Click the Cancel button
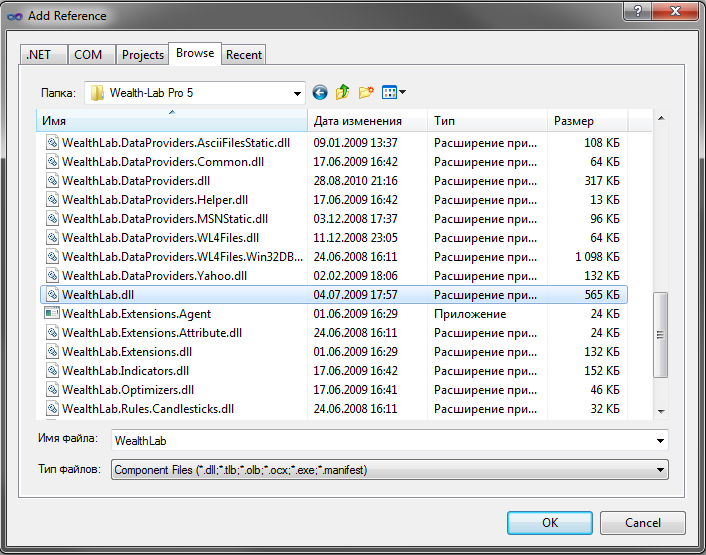Image resolution: width=706 pixels, height=555 pixels. (x=643, y=523)
